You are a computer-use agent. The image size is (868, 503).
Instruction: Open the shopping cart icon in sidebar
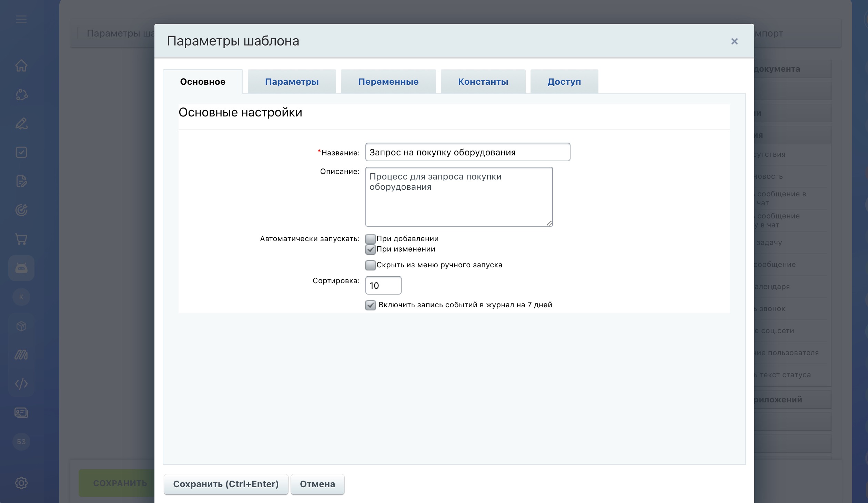click(x=21, y=239)
